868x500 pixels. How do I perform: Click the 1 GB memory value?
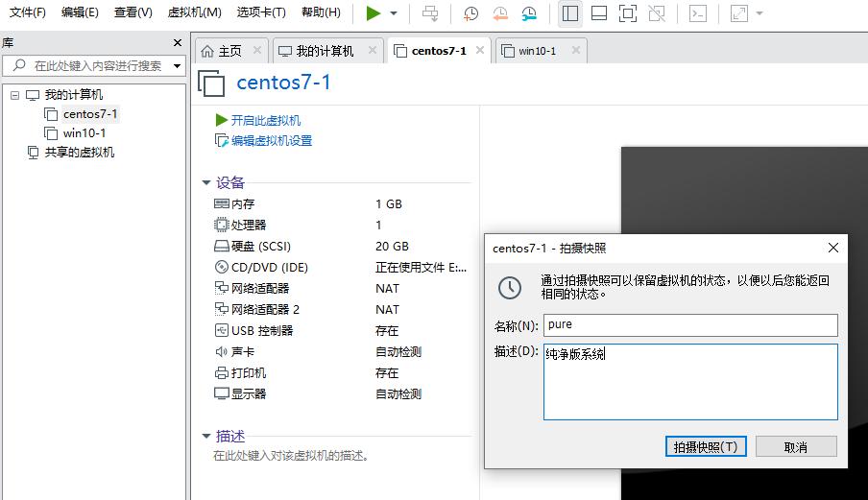[x=389, y=204]
